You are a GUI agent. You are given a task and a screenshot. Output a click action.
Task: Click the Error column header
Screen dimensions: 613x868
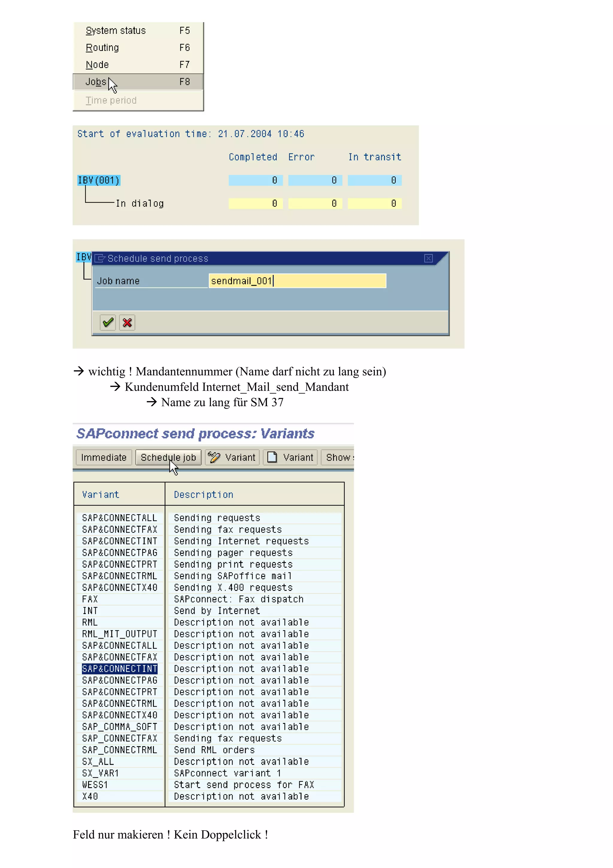pos(301,157)
